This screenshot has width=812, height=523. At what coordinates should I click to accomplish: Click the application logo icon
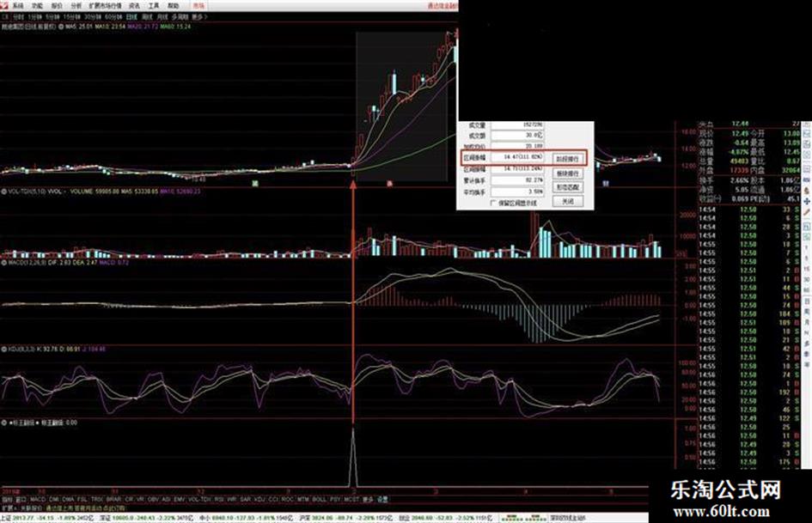3,5
